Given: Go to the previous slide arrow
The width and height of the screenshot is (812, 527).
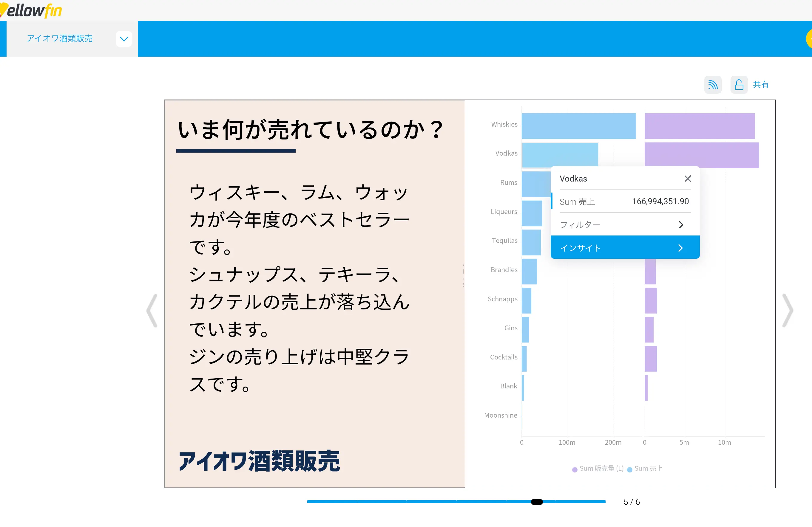Looking at the screenshot, I should point(152,310).
